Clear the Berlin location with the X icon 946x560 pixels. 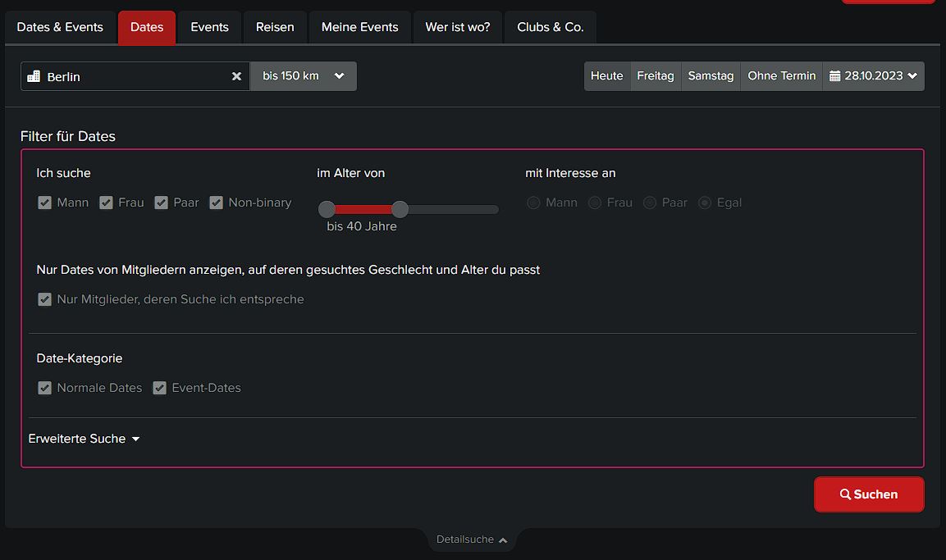click(x=236, y=76)
